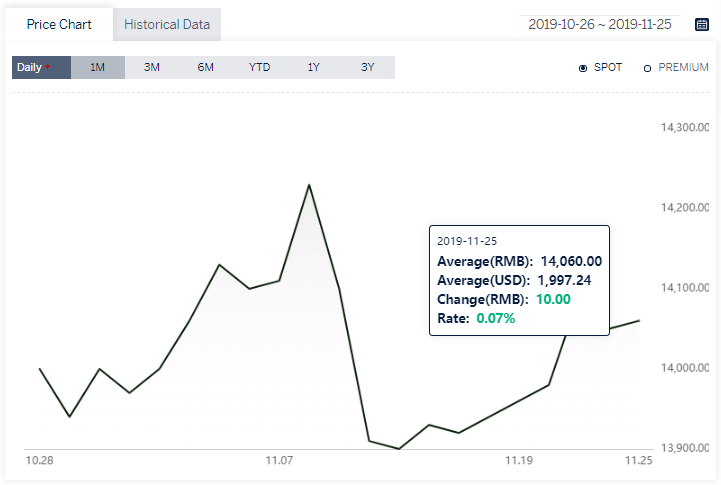Screen dimensions: 721x485
Task: Choose the 3M time range
Action: [151, 68]
